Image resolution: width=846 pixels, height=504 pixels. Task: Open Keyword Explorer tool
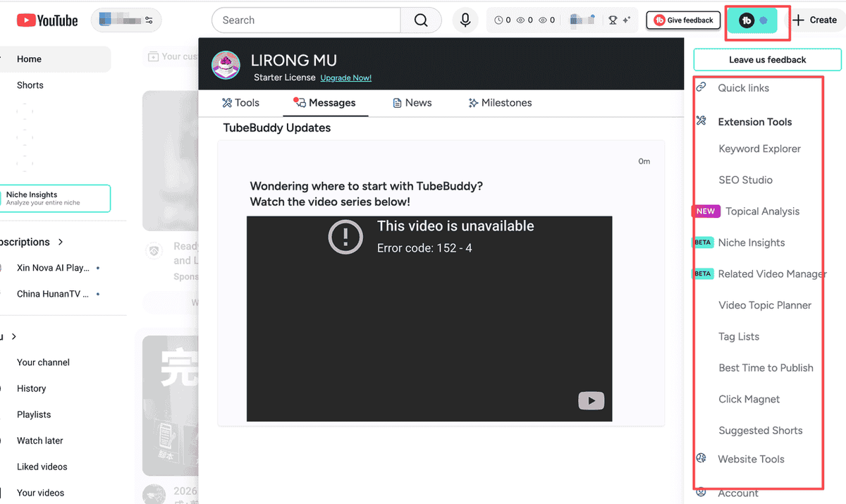pos(759,149)
